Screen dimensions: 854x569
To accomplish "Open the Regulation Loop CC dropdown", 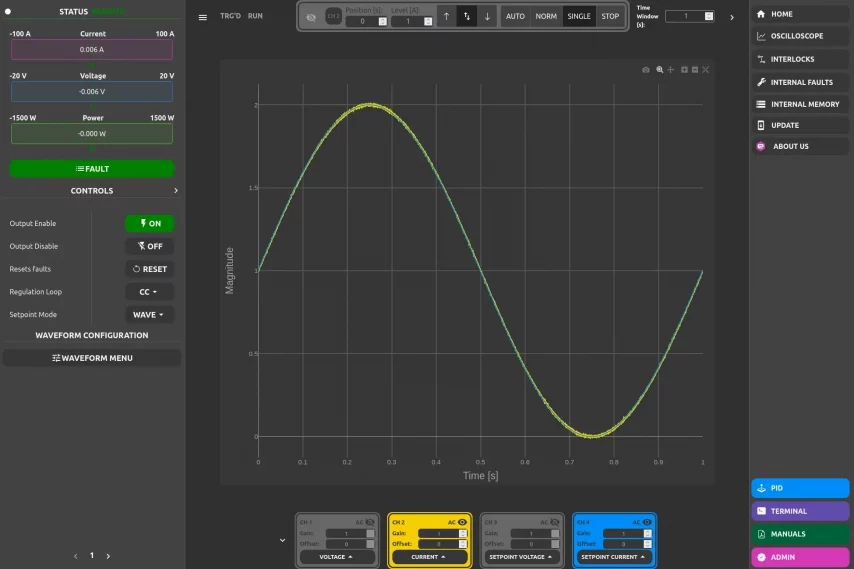I will pos(149,292).
